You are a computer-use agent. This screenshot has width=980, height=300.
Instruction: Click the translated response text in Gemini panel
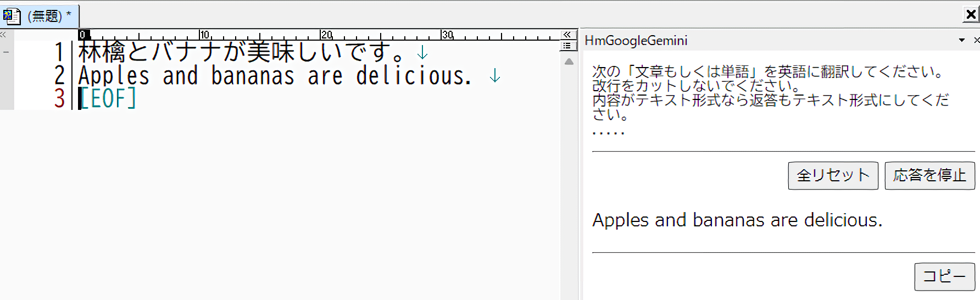tap(737, 220)
